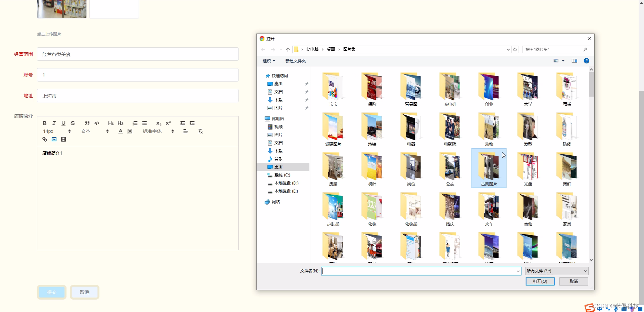This screenshot has height=312, width=644.
Task: Open the 古风图片 folder
Action: (489, 168)
